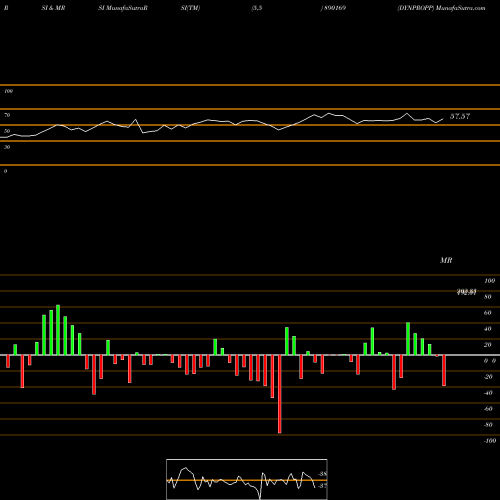Click the MR axis label 60
500x500 pixels.
tap(488, 313)
